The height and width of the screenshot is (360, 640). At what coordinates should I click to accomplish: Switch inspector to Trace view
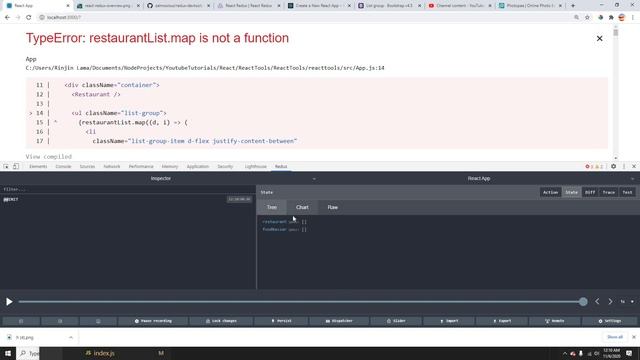coord(609,192)
